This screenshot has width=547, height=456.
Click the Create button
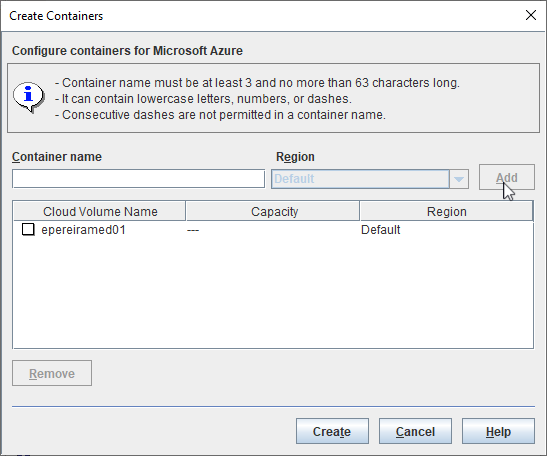coord(332,431)
